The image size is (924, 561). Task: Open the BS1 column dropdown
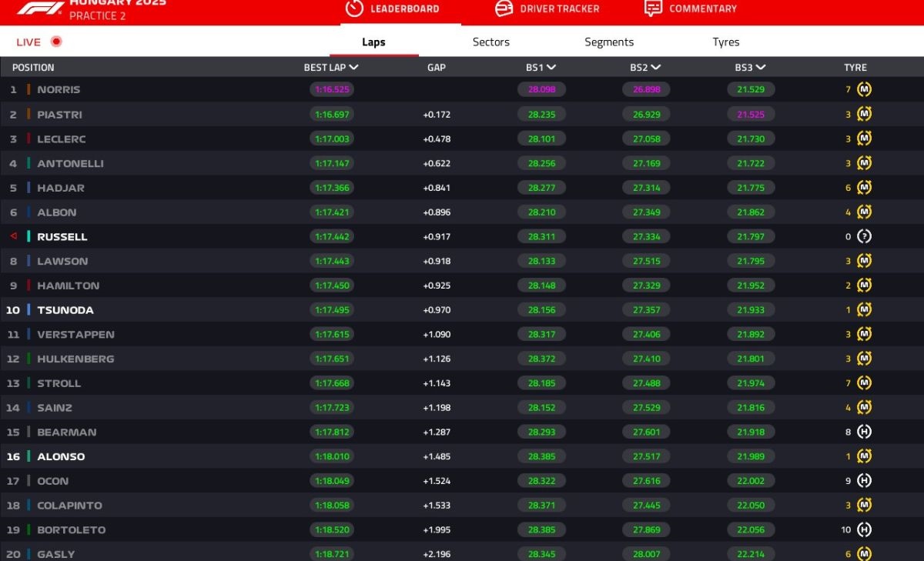click(x=551, y=68)
